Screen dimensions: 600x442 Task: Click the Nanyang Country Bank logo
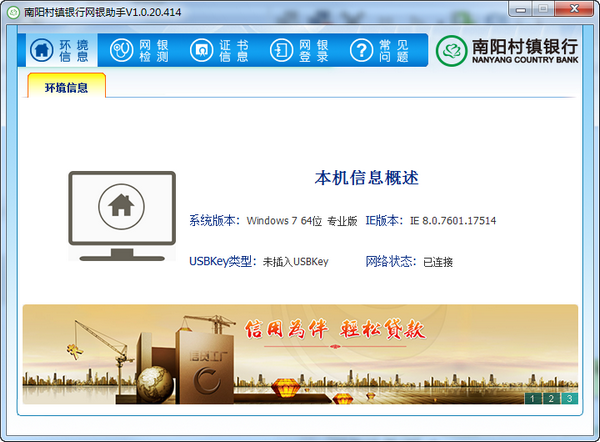508,50
